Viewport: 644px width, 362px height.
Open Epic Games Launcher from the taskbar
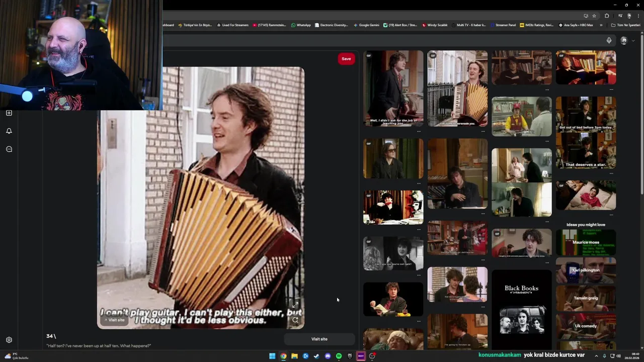coord(350,356)
